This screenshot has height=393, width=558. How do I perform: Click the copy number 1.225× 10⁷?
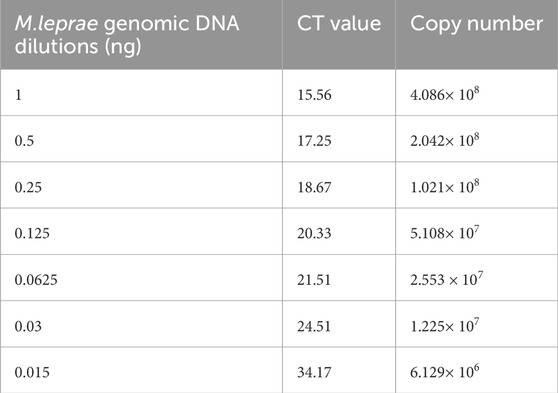pos(445,325)
